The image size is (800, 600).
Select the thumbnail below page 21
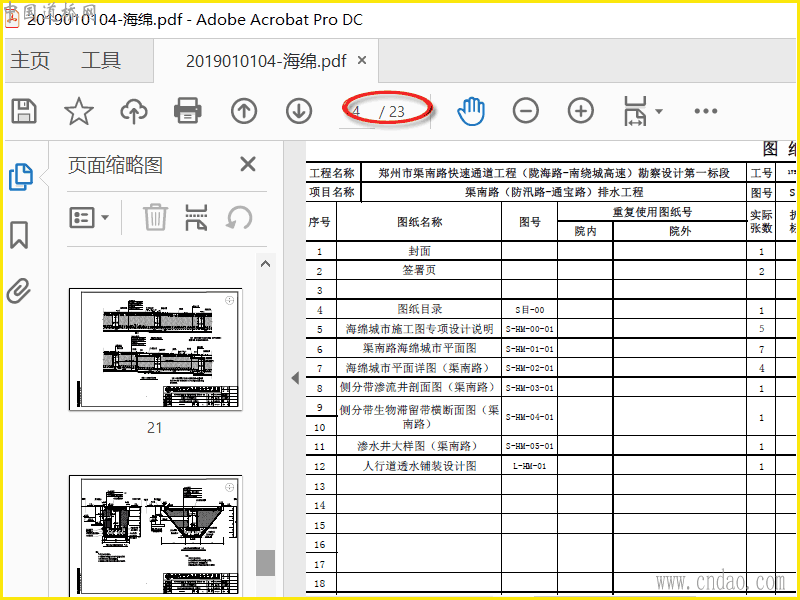tap(156, 536)
